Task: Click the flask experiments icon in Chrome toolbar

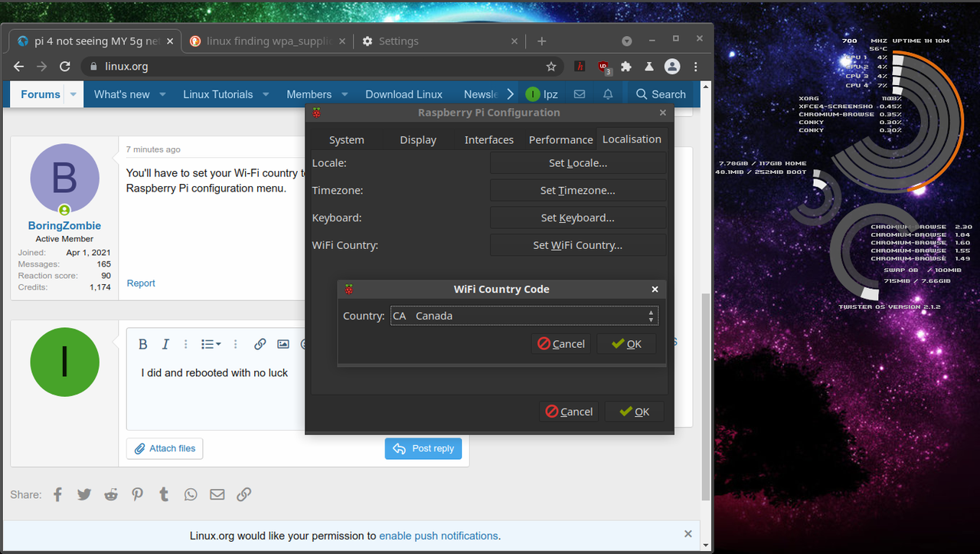Action: [648, 67]
